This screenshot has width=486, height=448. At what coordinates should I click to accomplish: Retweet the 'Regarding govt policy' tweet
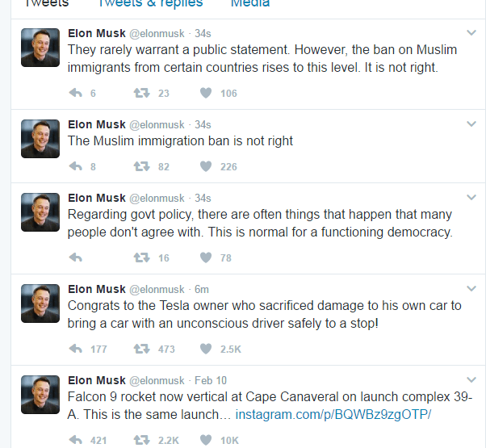click(x=141, y=257)
